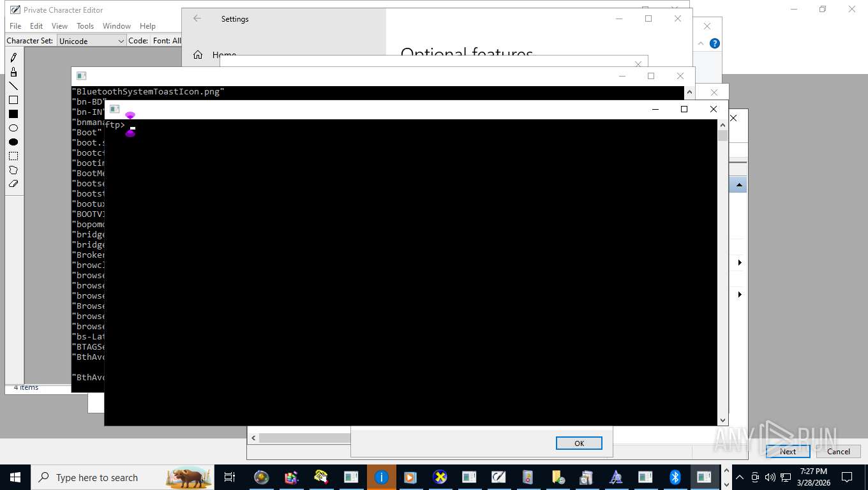Click the highlighted up arrow button at right

click(738, 185)
